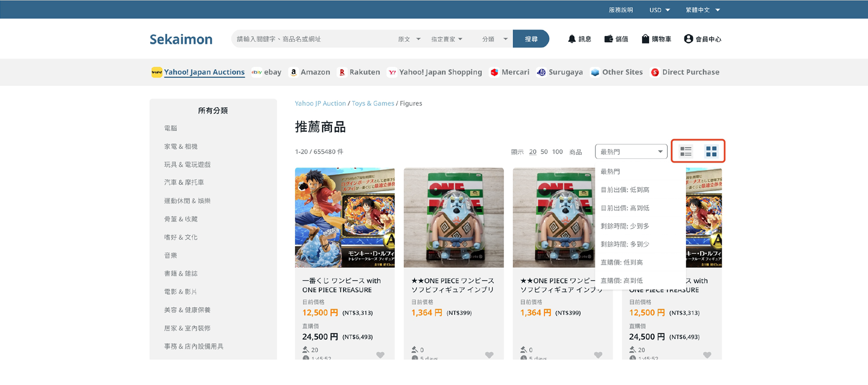Image resolution: width=868 pixels, height=385 pixels.
Task: Choose 目前出價: 高到低 sort option
Action: coord(625,208)
